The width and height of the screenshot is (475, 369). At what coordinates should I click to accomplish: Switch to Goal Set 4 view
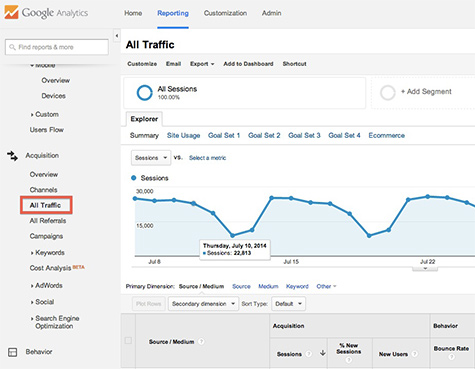344,135
